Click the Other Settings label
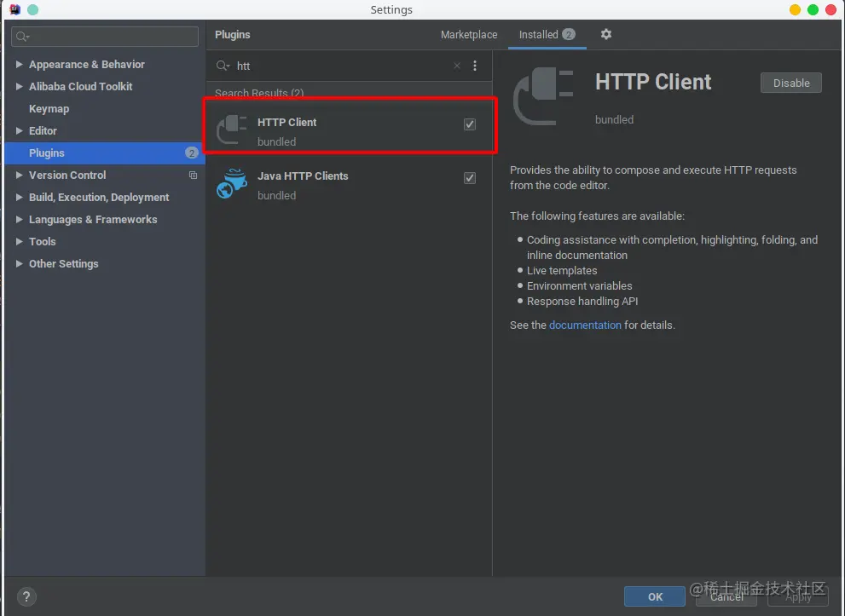845x616 pixels. 64,263
